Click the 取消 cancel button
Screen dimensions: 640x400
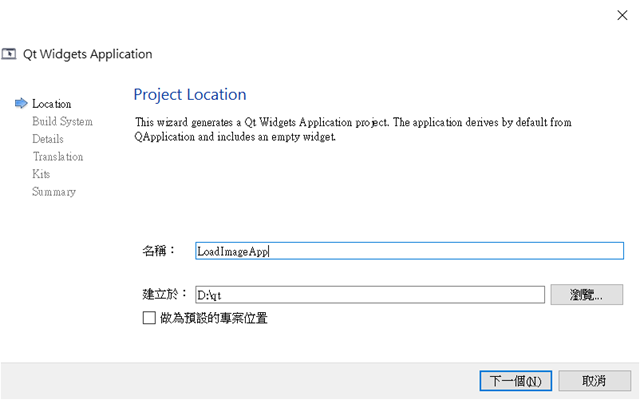click(594, 381)
